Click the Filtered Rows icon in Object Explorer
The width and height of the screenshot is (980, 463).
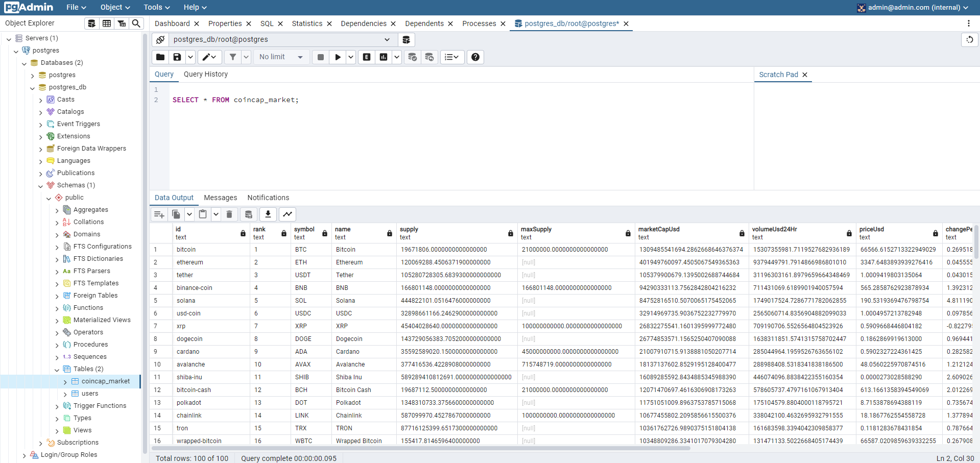pos(122,23)
